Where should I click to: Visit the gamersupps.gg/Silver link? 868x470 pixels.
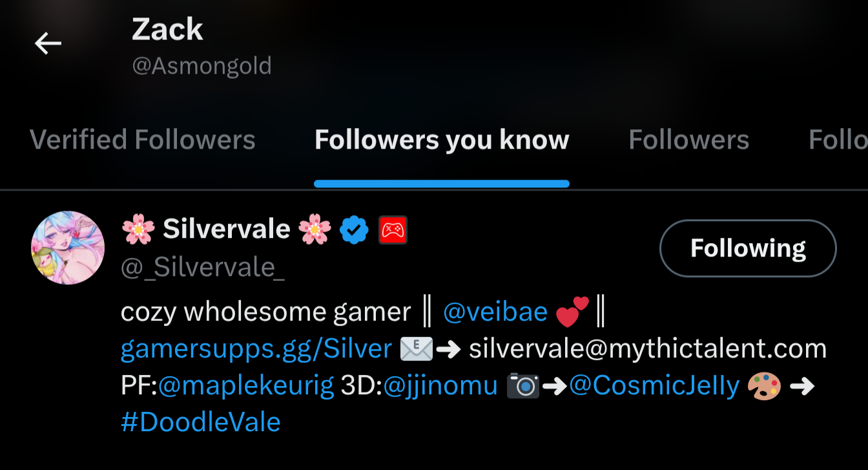[256, 349]
